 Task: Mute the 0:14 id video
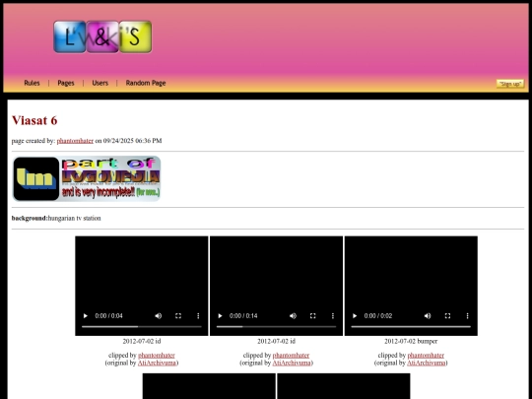pyautogui.click(x=293, y=316)
